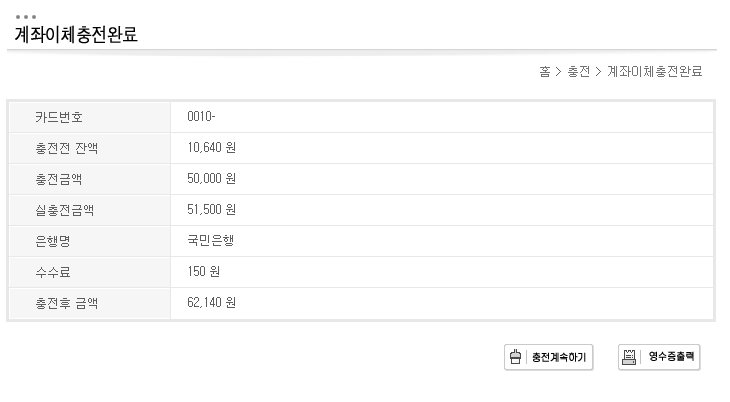Select the card number value 0010-

201,116
